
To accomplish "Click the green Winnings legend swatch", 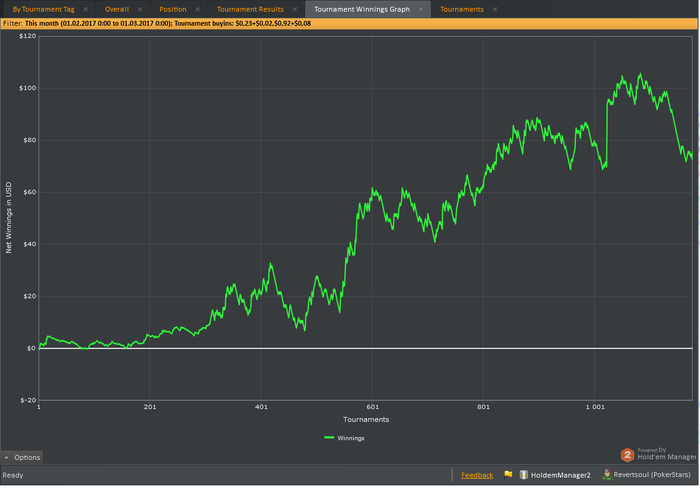I will (329, 438).
